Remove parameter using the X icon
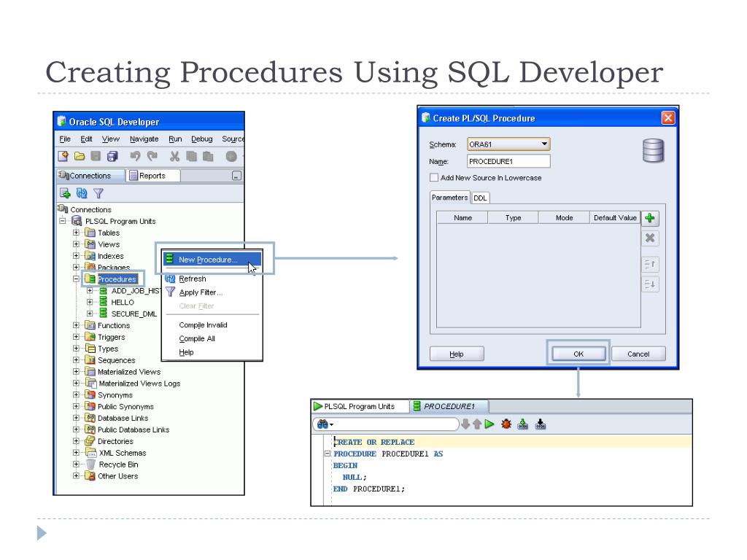The width and height of the screenshot is (747, 560). [x=650, y=238]
